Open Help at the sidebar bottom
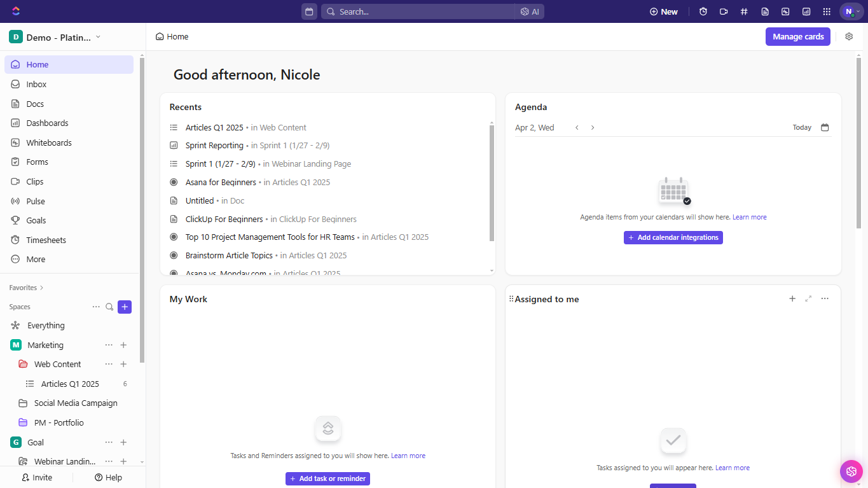Screen dimensions: 868x488 click(108, 477)
